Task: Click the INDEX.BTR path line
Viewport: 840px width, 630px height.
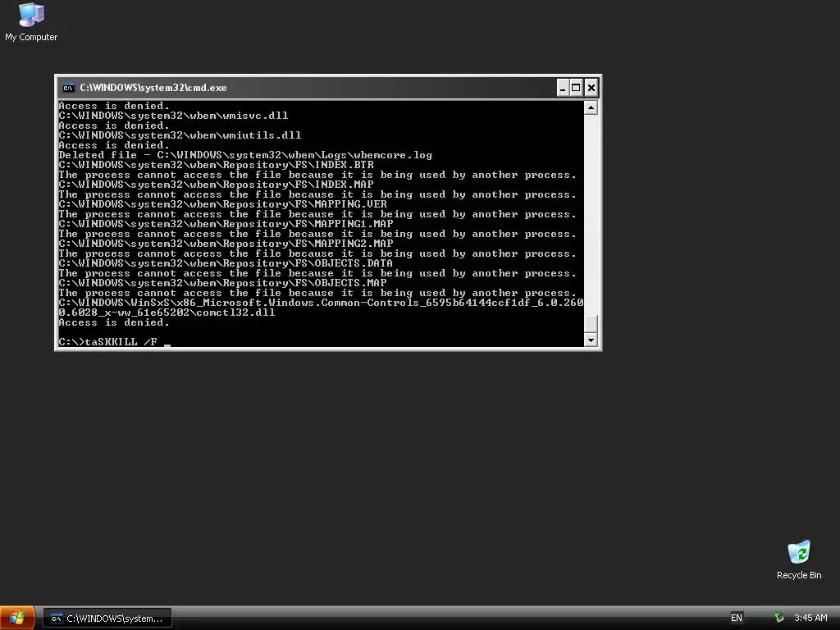Action: tap(216, 165)
